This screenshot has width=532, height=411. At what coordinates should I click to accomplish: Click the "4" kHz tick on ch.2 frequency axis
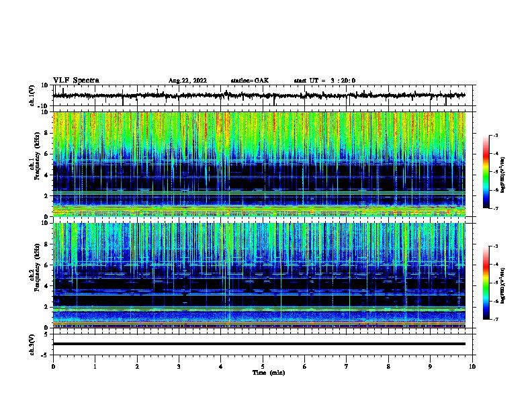pos(46,286)
